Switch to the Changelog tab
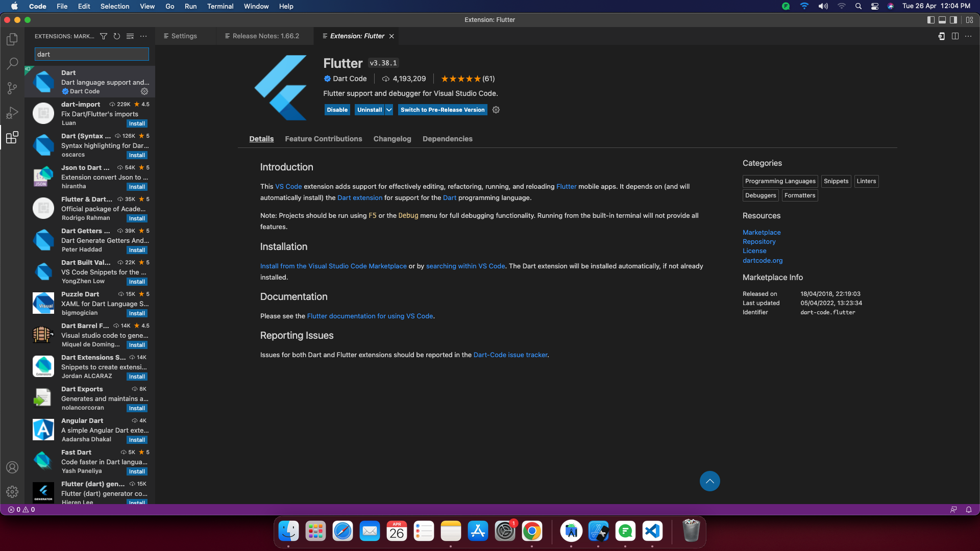980x551 pixels. click(392, 139)
